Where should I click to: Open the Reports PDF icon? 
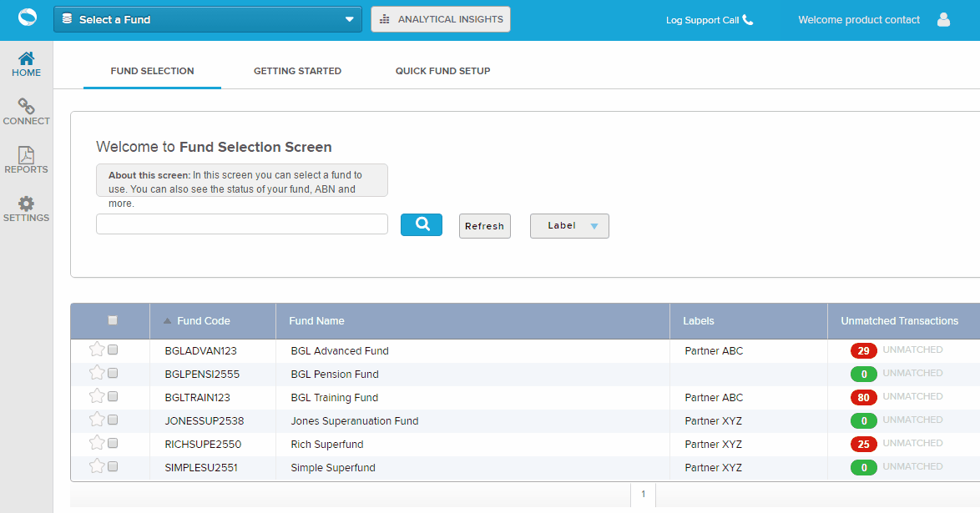(x=27, y=156)
